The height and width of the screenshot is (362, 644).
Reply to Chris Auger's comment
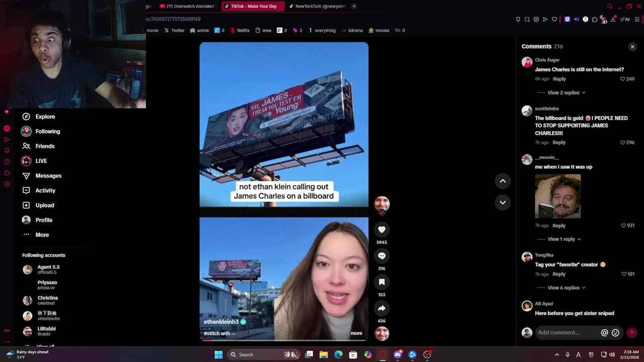tap(559, 79)
